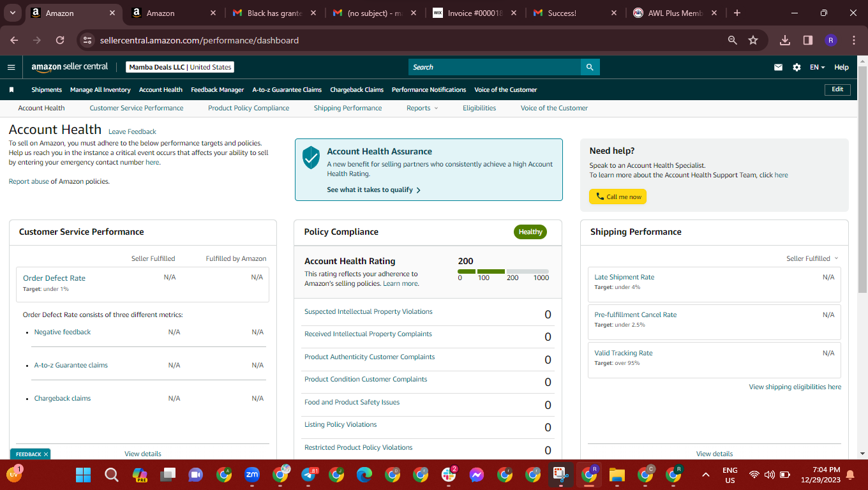Image resolution: width=868 pixels, height=490 pixels.
Task: Open Suspected Intellectual Property Violations
Action: point(368,312)
